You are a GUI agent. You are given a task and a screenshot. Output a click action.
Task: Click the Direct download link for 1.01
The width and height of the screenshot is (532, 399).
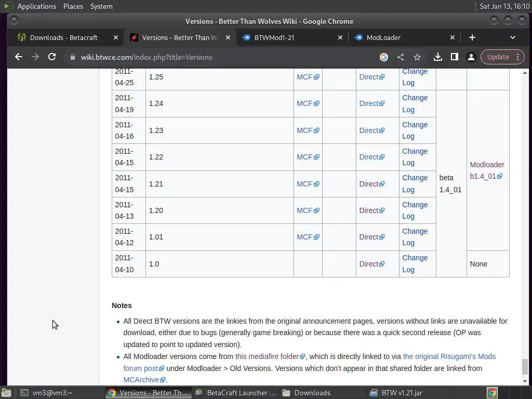pos(372,237)
